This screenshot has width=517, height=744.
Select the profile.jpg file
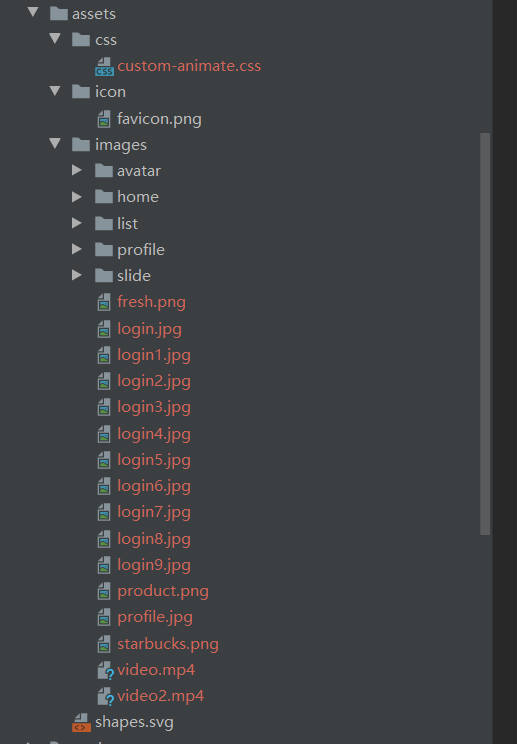(x=155, y=618)
